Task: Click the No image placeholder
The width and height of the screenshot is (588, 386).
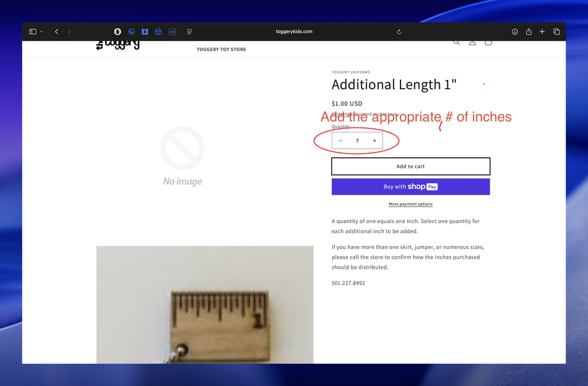Action: pyautogui.click(x=183, y=156)
